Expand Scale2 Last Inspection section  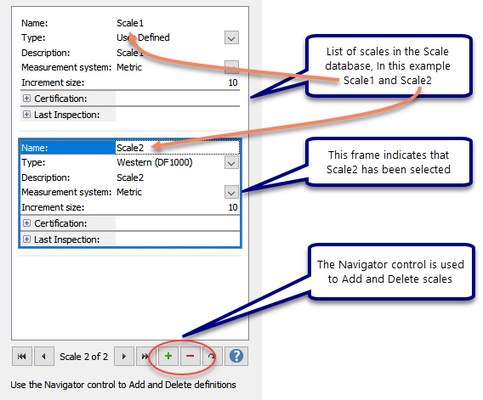[27, 239]
